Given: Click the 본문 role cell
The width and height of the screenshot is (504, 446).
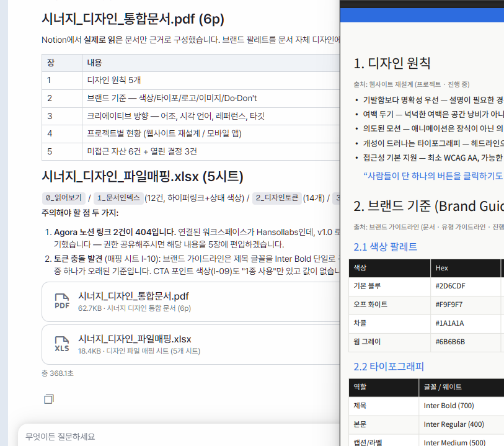Looking at the screenshot, I should tap(384, 424).
